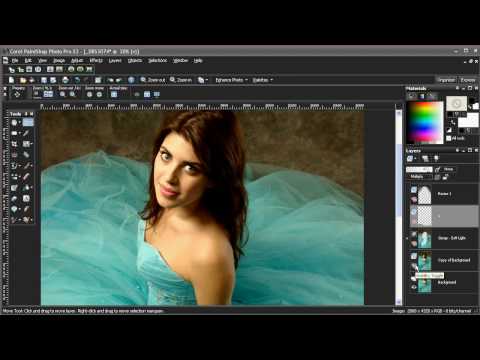480x360 pixels.
Task: Select the Raster 1 layer thumbnail
Action: (x=424, y=195)
